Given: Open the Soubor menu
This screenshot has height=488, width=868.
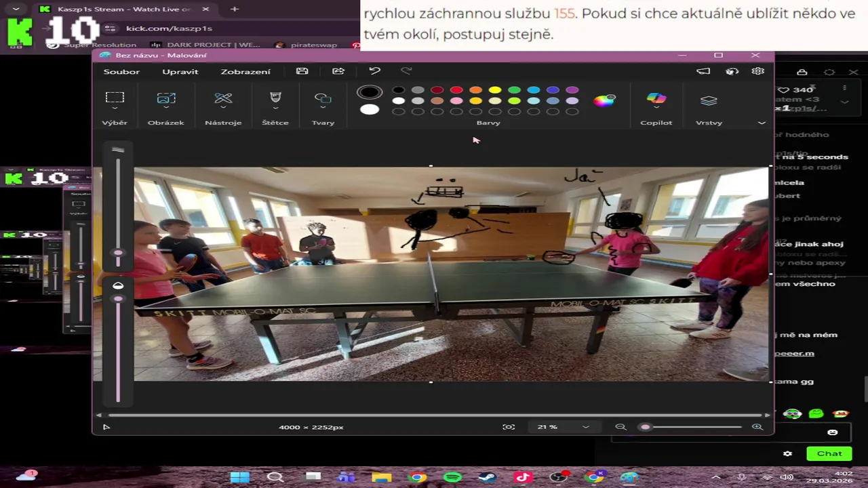Looking at the screenshot, I should click(121, 71).
